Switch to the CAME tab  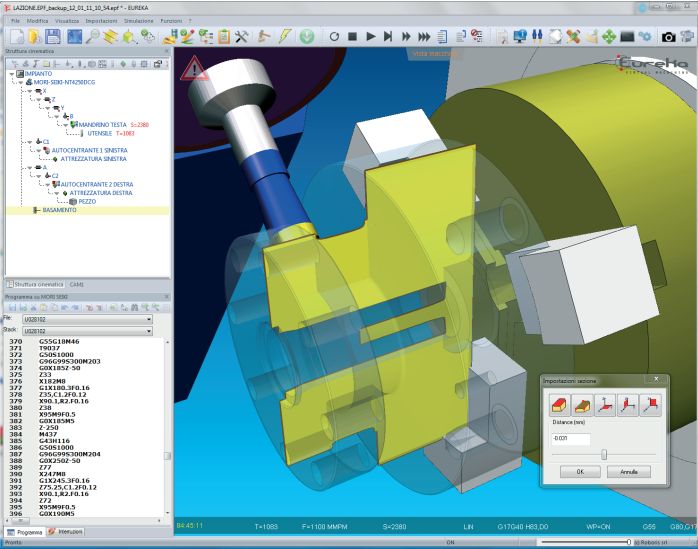(78, 284)
